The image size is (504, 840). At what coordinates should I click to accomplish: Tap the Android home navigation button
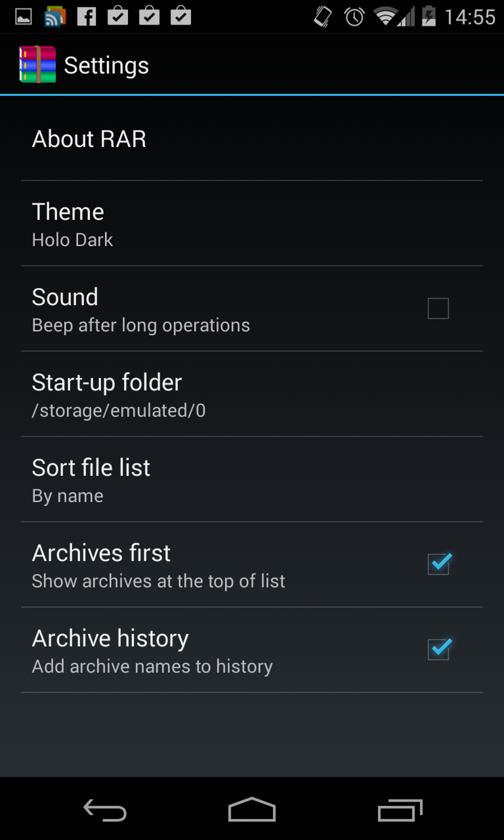(252, 809)
